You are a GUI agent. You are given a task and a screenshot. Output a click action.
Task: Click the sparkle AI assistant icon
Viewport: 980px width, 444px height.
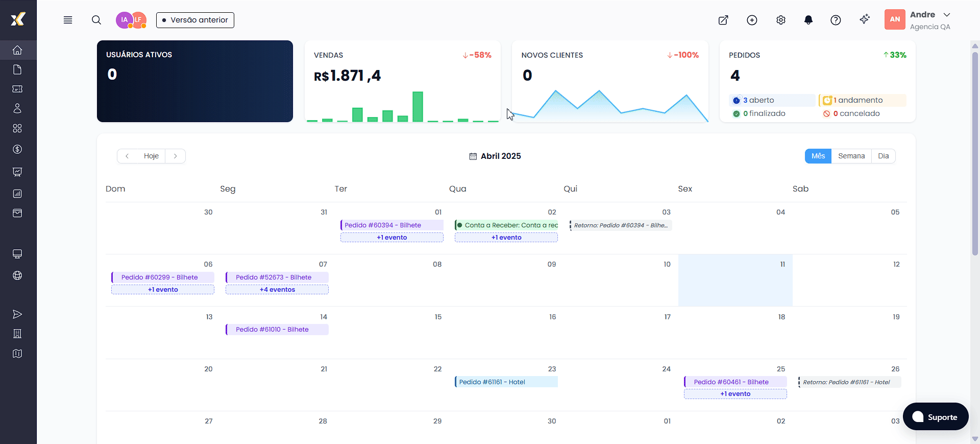(864, 19)
